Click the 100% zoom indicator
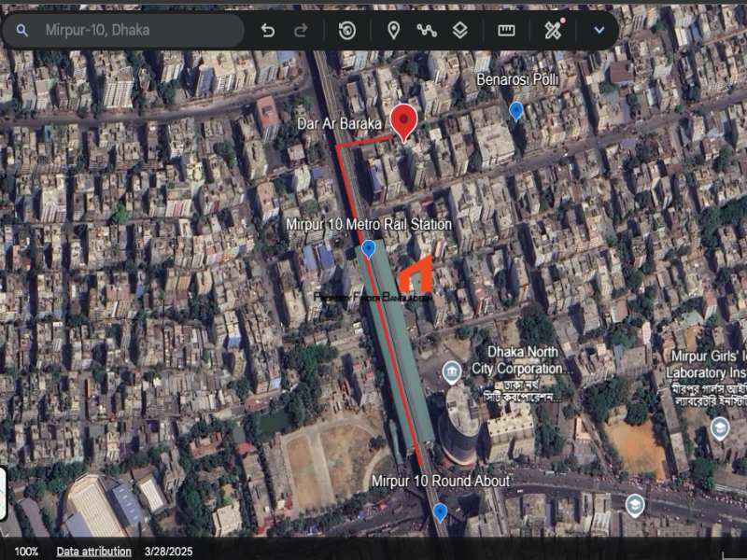The image size is (747, 560). pos(26,552)
